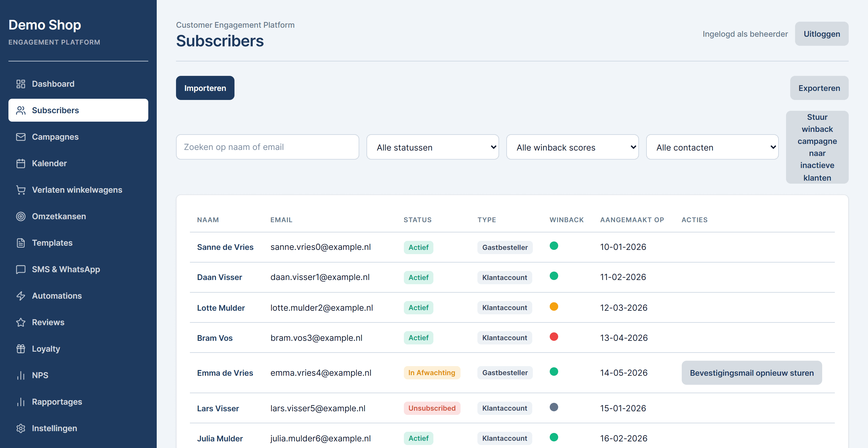The height and width of the screenshot is (448, 868).
Task: Click green winback dot for Daan Visser
Action: pos(554,276)
